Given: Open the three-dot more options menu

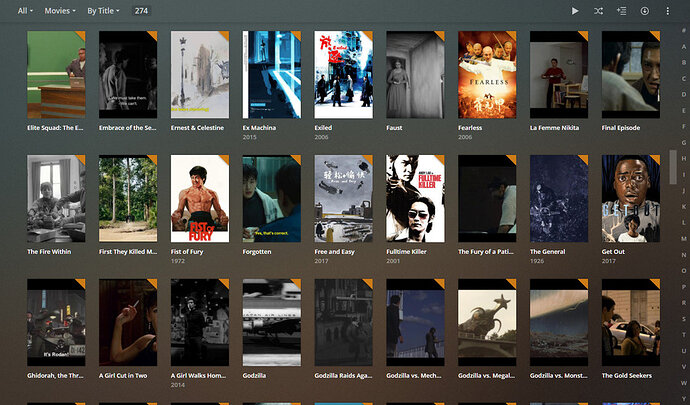Looking at the screenshot, I should [x=668, y=11].
